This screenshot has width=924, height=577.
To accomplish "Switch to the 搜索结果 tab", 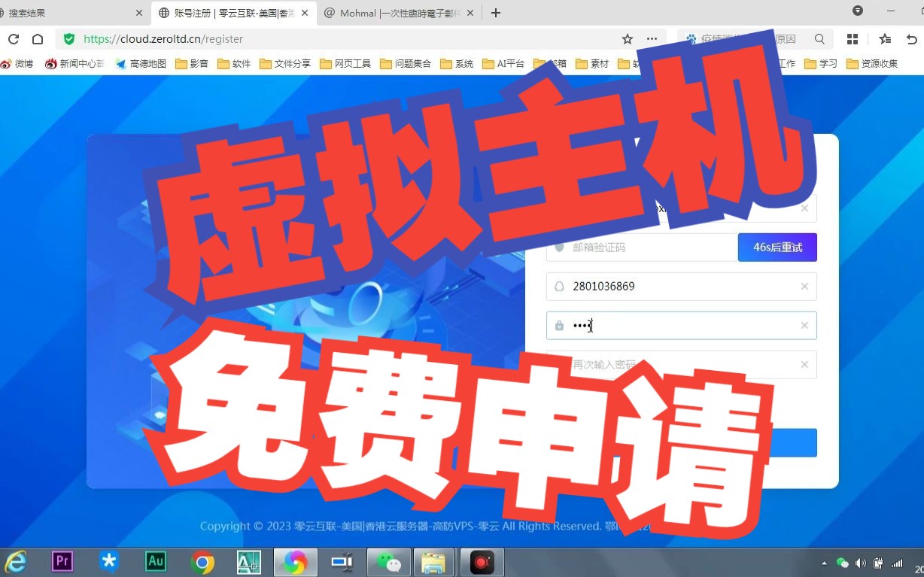I will coord(45,13).
